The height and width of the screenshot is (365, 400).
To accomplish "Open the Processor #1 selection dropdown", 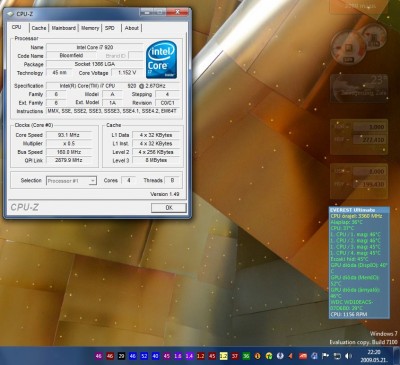I will coord(71,181).
